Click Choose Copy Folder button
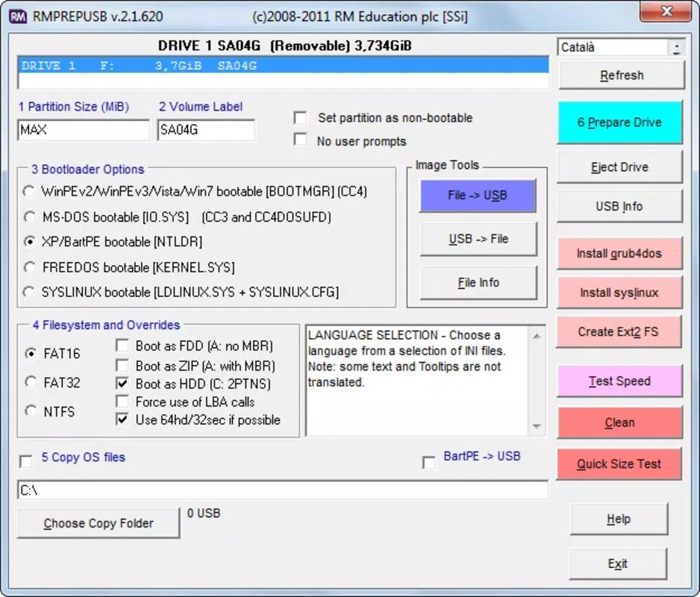The width and height of the screenshot is (700, 597). [99, 523]
